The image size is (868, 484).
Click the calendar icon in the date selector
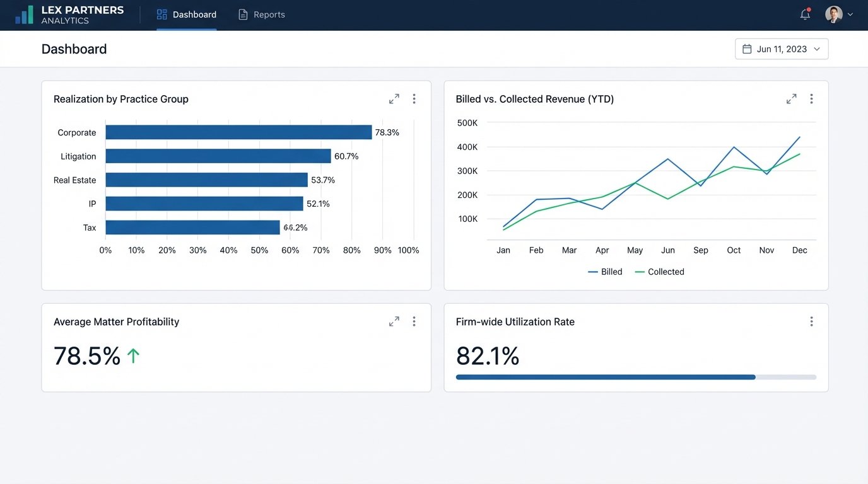[x=747, y=49]
